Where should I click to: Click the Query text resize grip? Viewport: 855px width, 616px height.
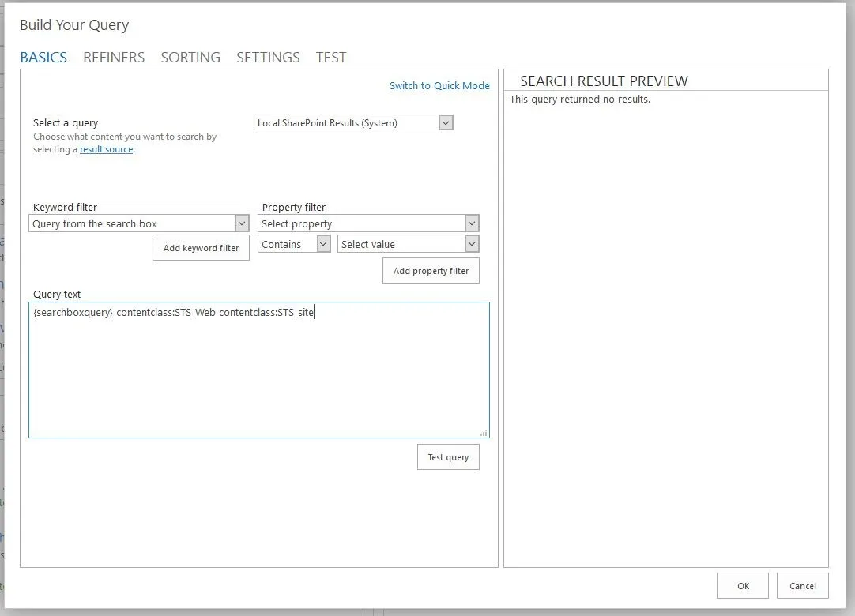[x=484, y=433]
